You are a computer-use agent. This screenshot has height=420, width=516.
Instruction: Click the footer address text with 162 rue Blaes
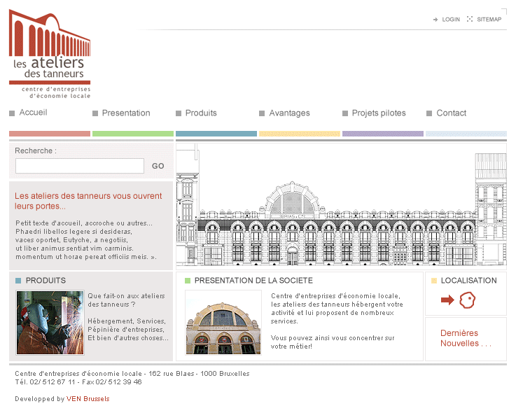coord(132,374)
